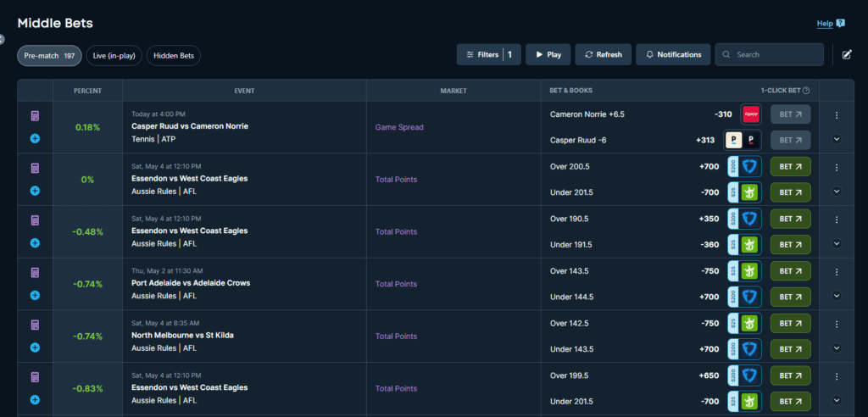Click the 1-Click Bet help question icon
The image size is (868, 417).
click(x=806, y=91)
